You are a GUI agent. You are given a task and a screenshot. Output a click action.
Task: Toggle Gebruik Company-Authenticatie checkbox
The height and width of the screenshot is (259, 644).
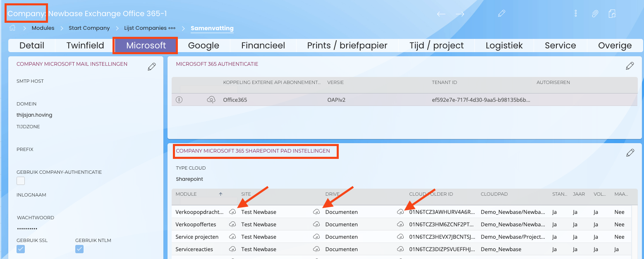(21, 181)
